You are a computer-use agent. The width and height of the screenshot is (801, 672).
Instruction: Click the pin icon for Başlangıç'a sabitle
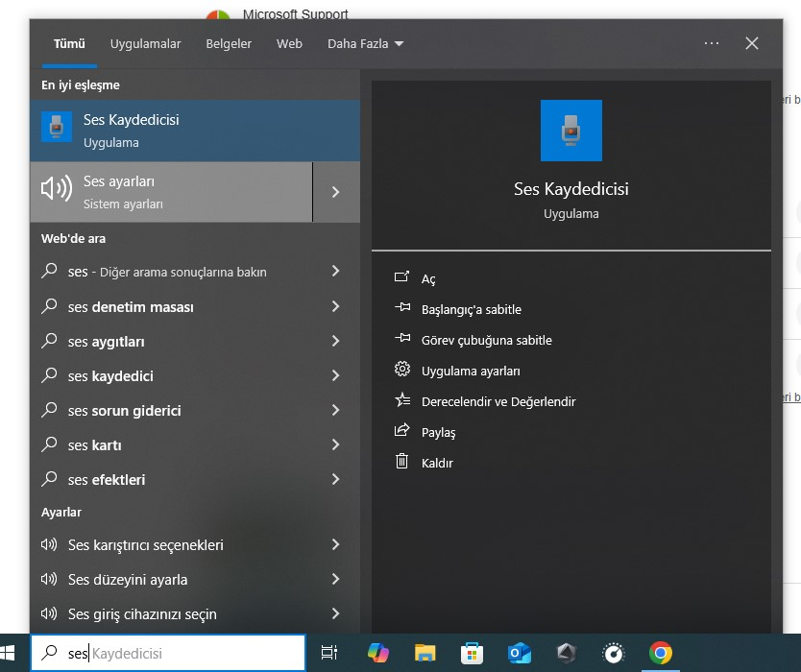pyautogui.click(x=402, y=307)
